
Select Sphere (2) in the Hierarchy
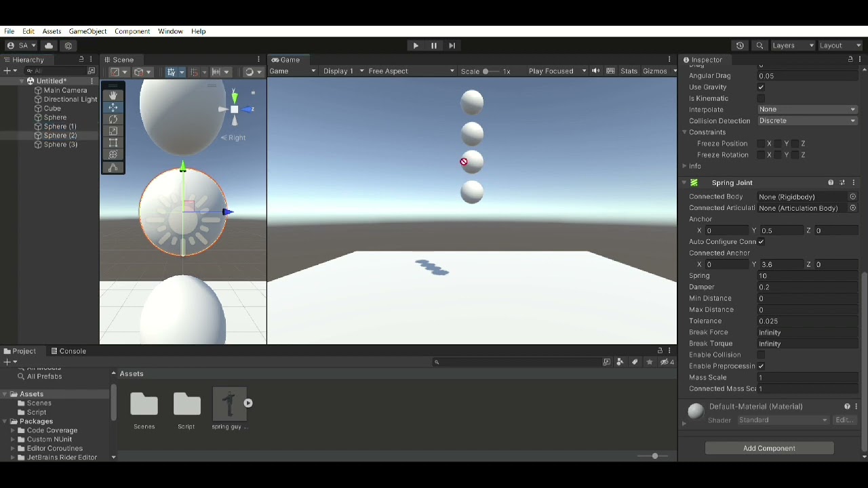click(60, 135)
